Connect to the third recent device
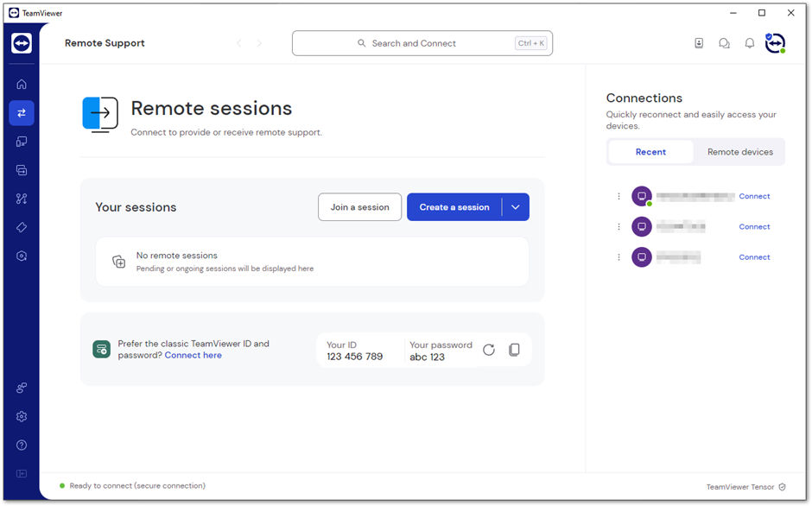Image resolution: width=812 pixels, height=506 pixels. 754,257
